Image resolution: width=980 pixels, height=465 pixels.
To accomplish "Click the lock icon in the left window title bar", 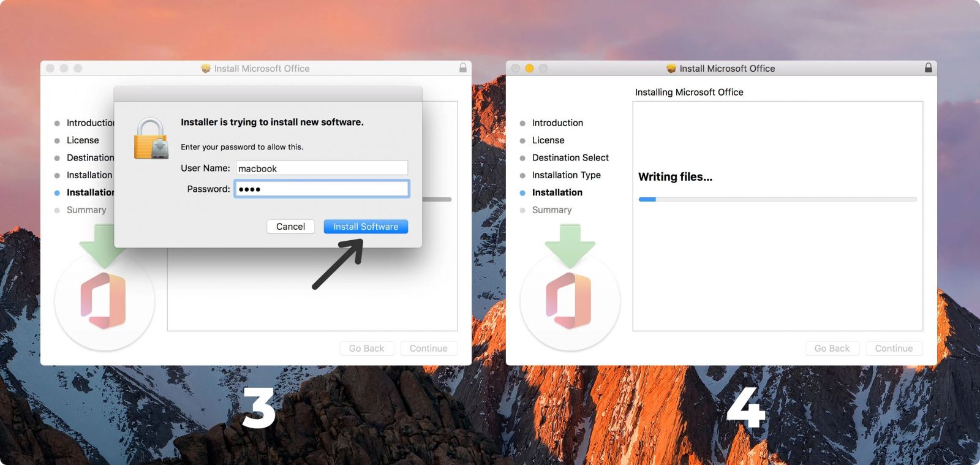I will coord(463,68).
